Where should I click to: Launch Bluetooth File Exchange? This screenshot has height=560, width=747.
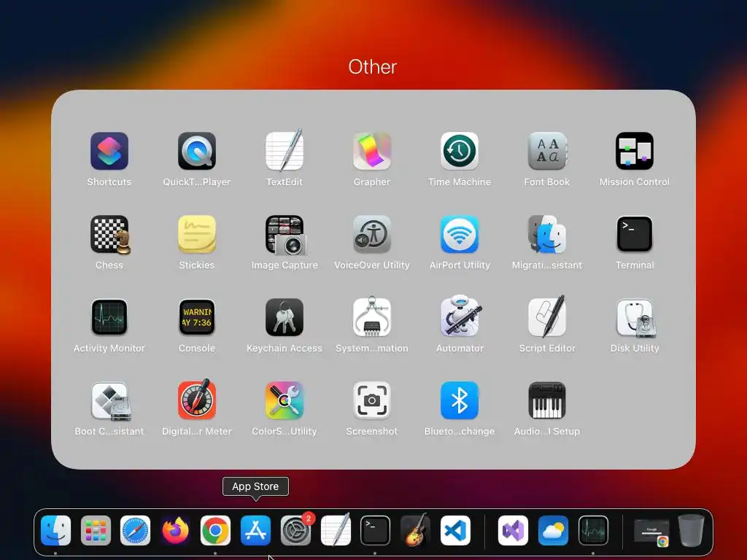coord(460,401)
